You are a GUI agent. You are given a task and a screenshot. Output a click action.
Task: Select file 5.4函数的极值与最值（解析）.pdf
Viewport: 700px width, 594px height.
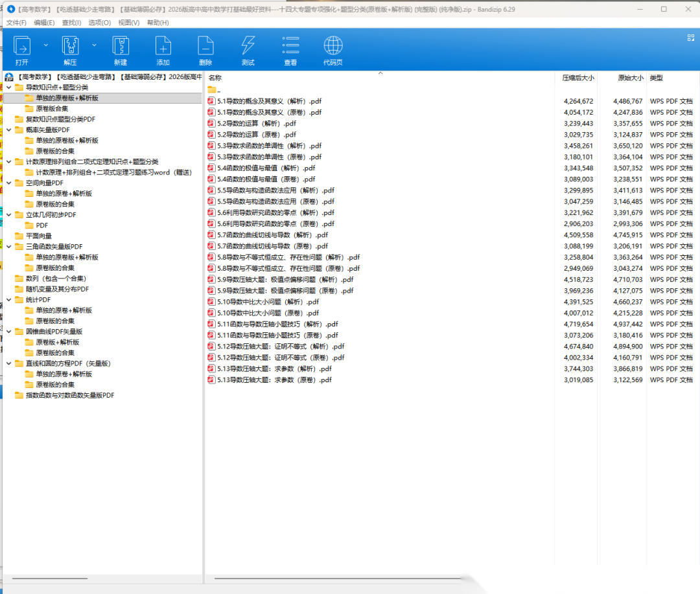[x=266, y=168]
